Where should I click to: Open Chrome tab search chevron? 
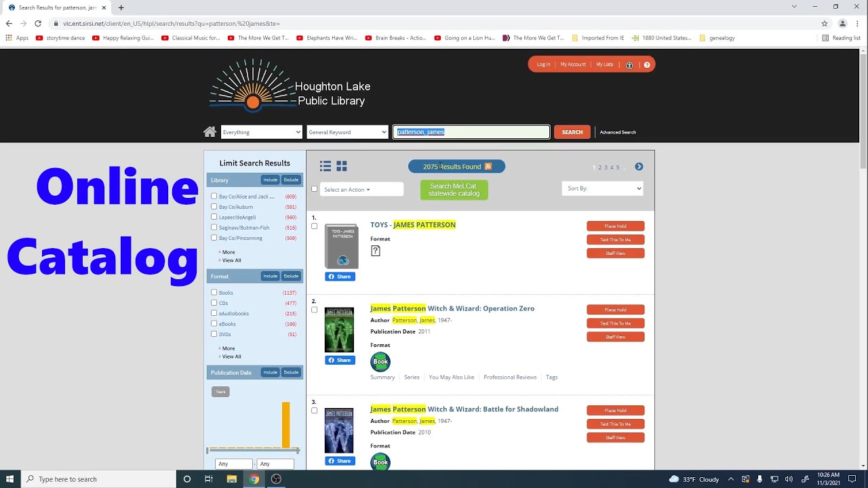pos(794,6)
